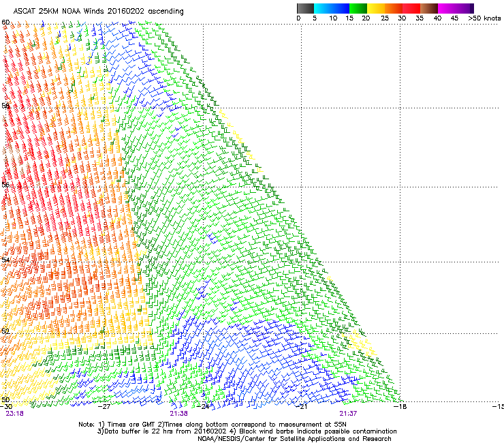
Task: Click the purple time stamp "23:18"
Action: (14, 414)
